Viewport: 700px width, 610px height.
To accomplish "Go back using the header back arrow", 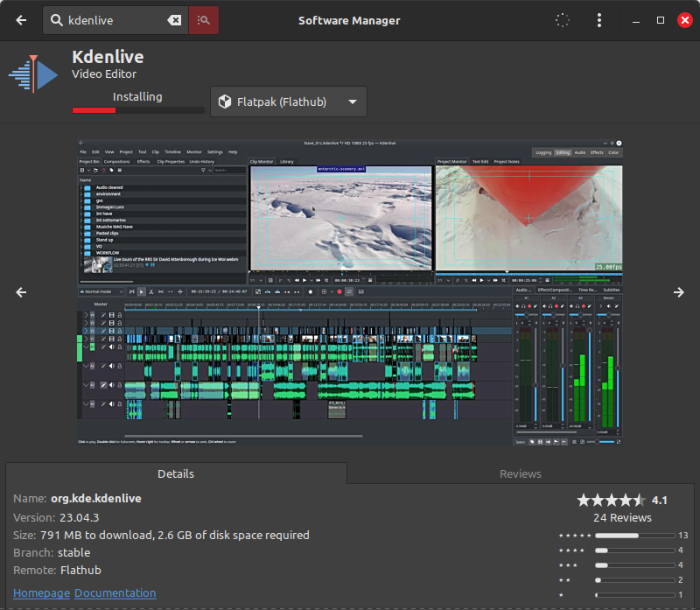I will click(x=21, y=20).
